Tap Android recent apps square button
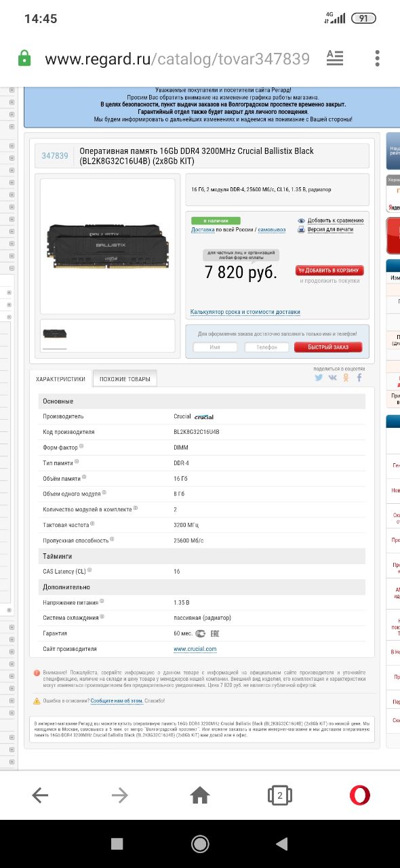 117,844
